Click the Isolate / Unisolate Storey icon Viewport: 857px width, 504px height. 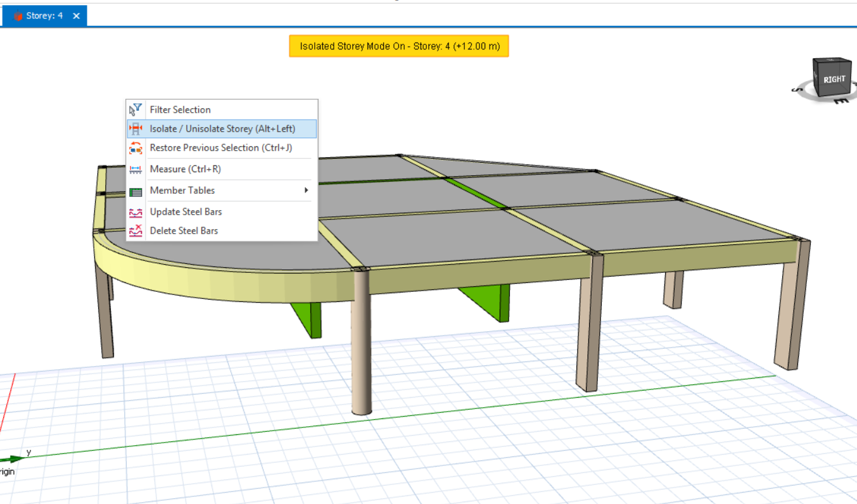pos(136,129)
